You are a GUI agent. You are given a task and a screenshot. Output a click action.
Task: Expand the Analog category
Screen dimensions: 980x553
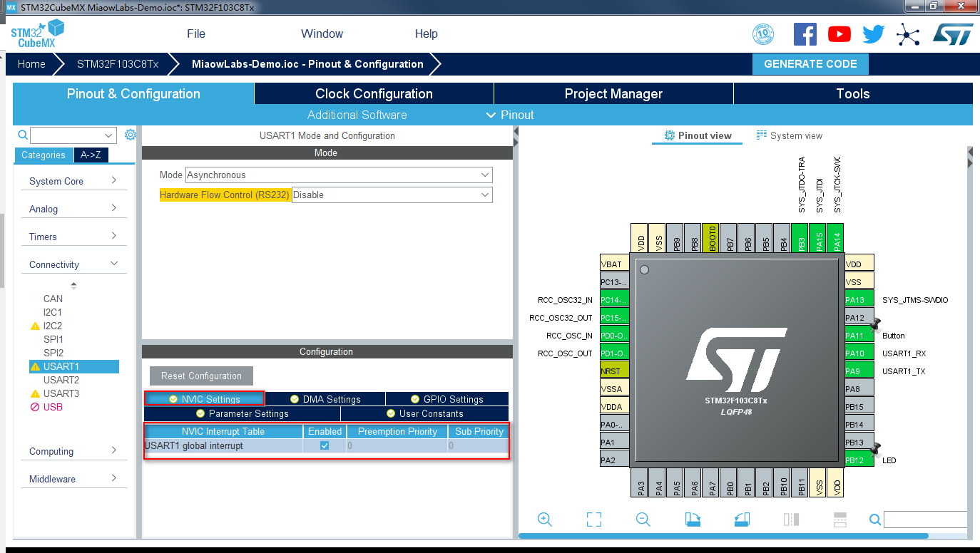pyautogui.click(x=73, y=209)
